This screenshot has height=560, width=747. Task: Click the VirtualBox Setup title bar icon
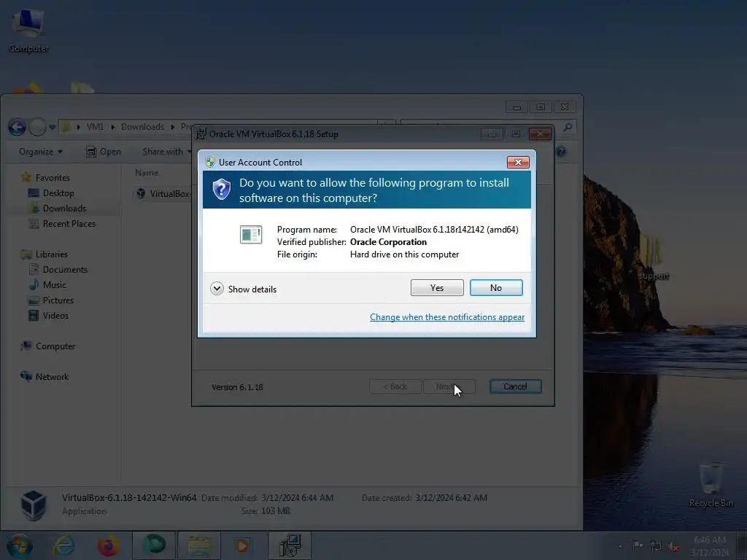click(201, 134)
